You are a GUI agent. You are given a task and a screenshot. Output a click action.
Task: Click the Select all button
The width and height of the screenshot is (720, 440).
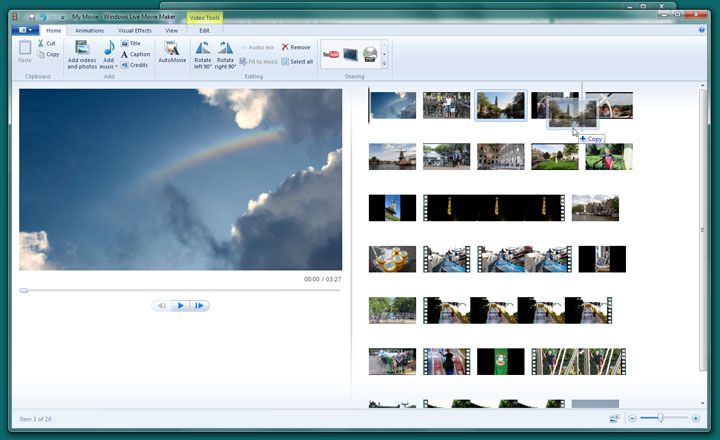296,61
